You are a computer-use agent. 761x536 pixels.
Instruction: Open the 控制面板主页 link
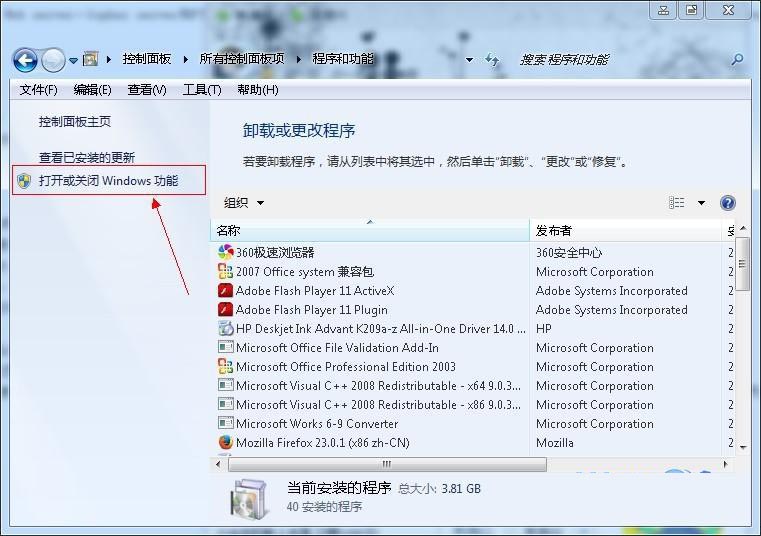click(75, 121)
